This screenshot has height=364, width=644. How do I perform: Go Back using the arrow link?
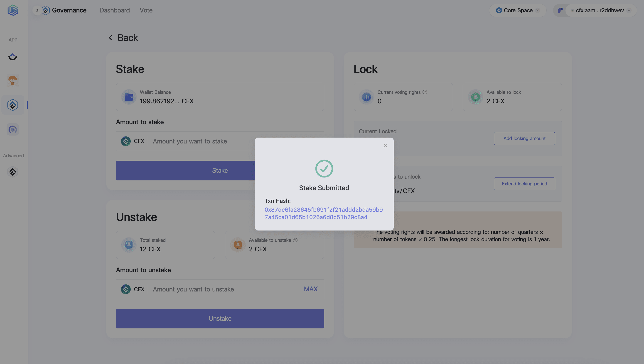point(123,38)
